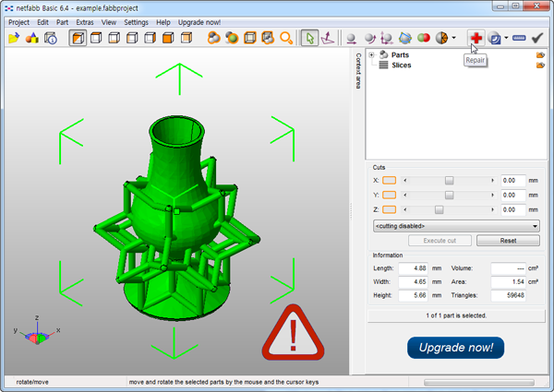This screenshot has width=554, height=392.
Task: Click '1 of 1 part is selected.' text
Action: click(x=456, y=315)
